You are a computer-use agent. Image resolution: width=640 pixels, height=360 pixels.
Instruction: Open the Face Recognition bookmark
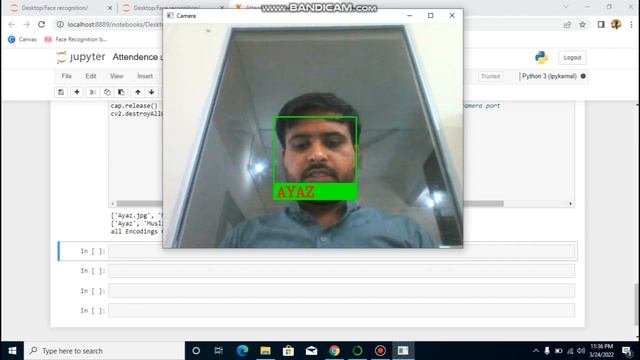point(76,39)
